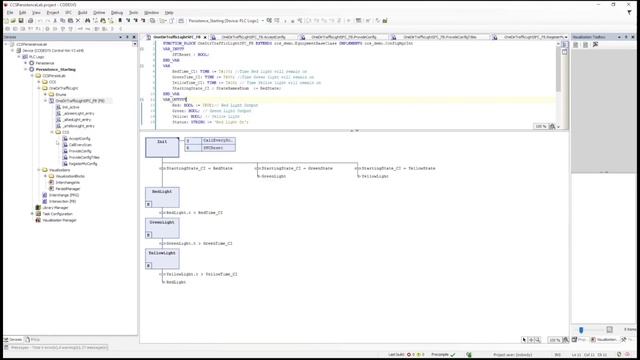Expand the VisualizationBlocks folder
This screenshot has width=640, height=360.
pos(45,176)
